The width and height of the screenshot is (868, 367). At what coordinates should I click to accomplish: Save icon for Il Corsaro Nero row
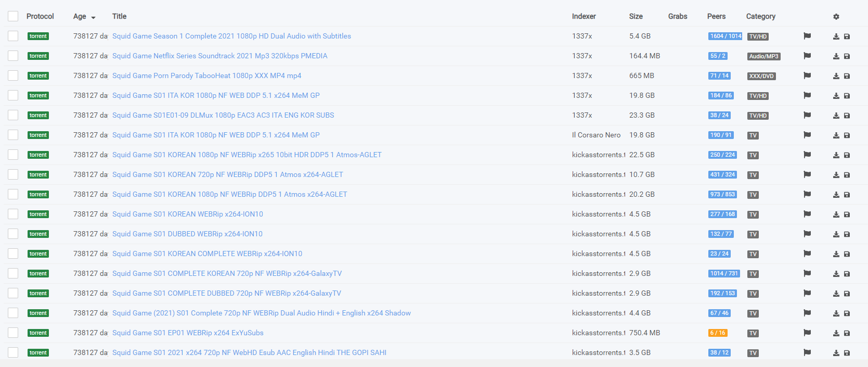tap(847, 135)
